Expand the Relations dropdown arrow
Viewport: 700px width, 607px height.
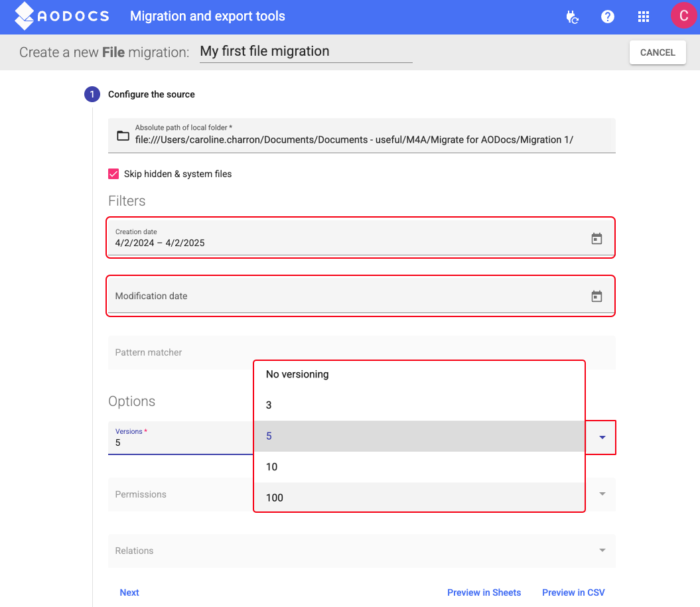pyautogui.click(x=602, y=551)
